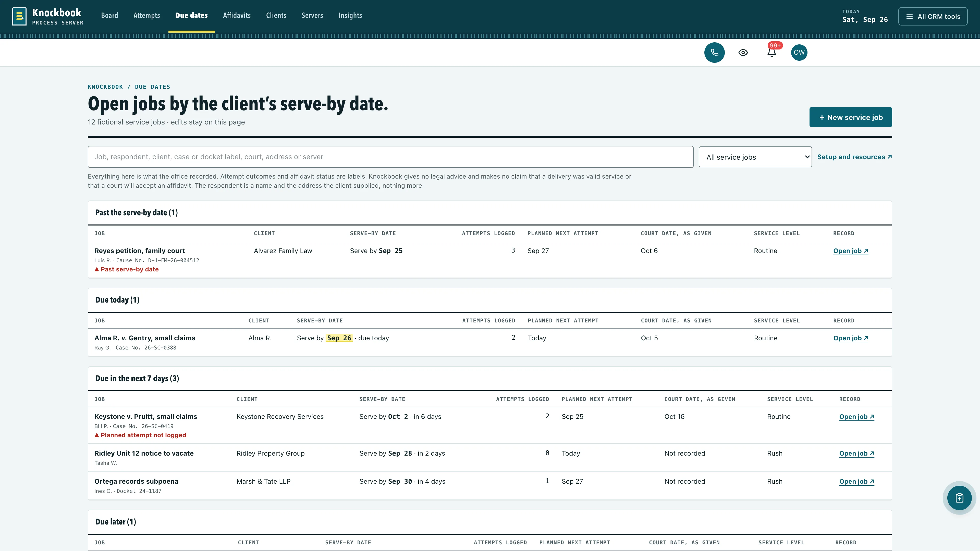The image size is (980, 551).
Task: Click Reyes petition, family court job name
Action: (x=139, y=251)
